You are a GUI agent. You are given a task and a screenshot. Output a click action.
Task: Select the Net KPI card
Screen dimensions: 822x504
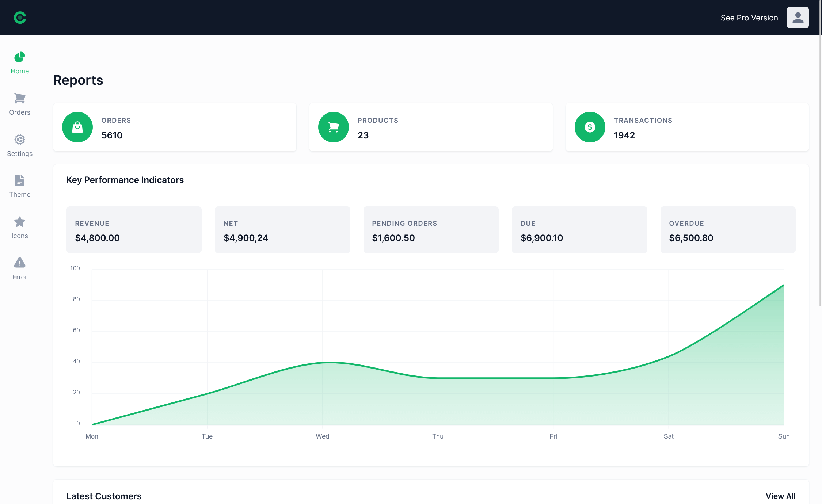click(x=282, y=229)
